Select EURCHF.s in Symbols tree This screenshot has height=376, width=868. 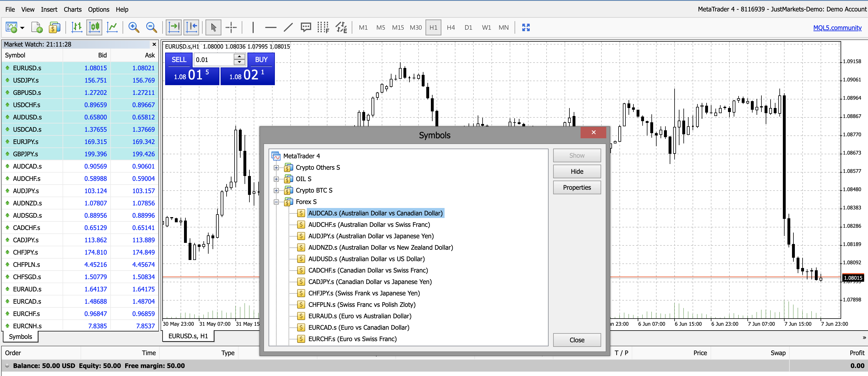(x=353, y=339)
